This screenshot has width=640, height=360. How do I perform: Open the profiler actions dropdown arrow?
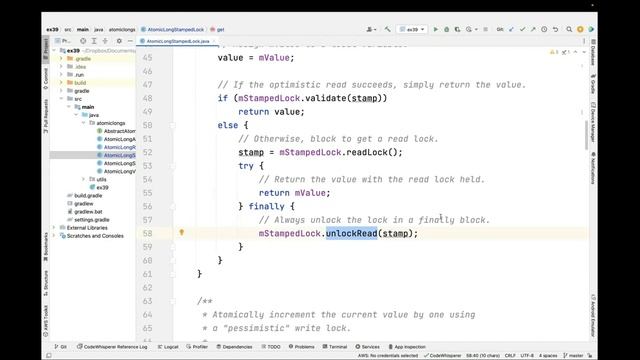point(476,29)
